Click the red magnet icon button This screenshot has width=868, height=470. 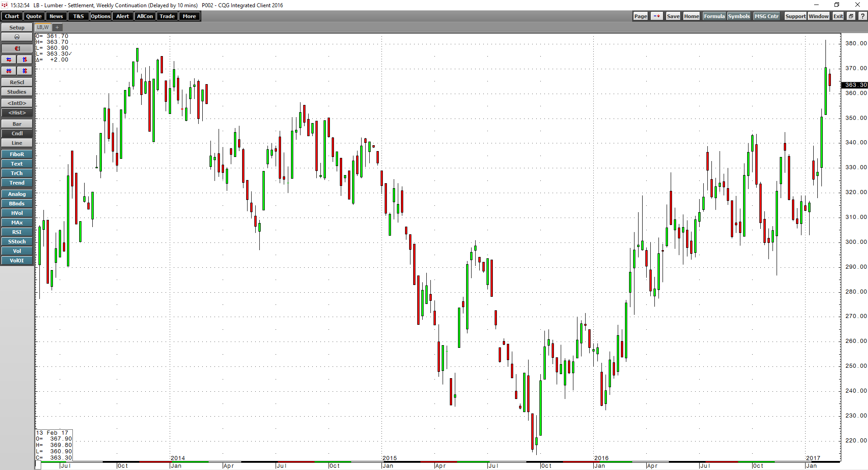click(17, 48)
